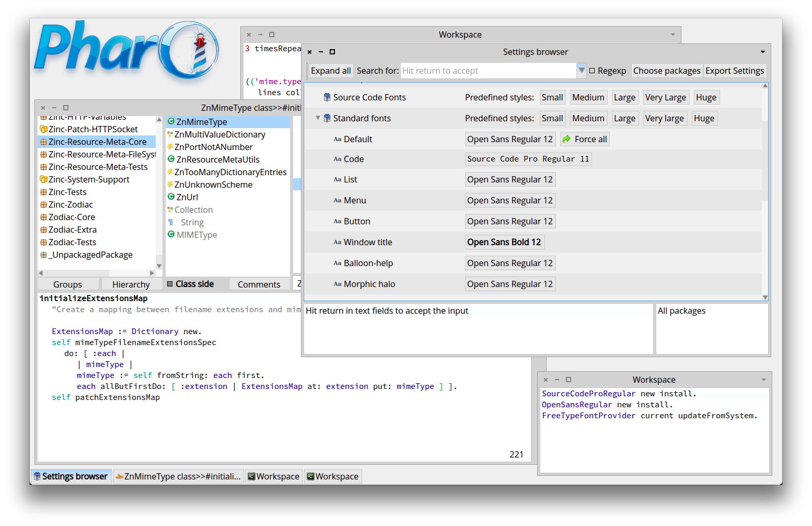Click the ZnMimeType class icon

click(171, 121)
